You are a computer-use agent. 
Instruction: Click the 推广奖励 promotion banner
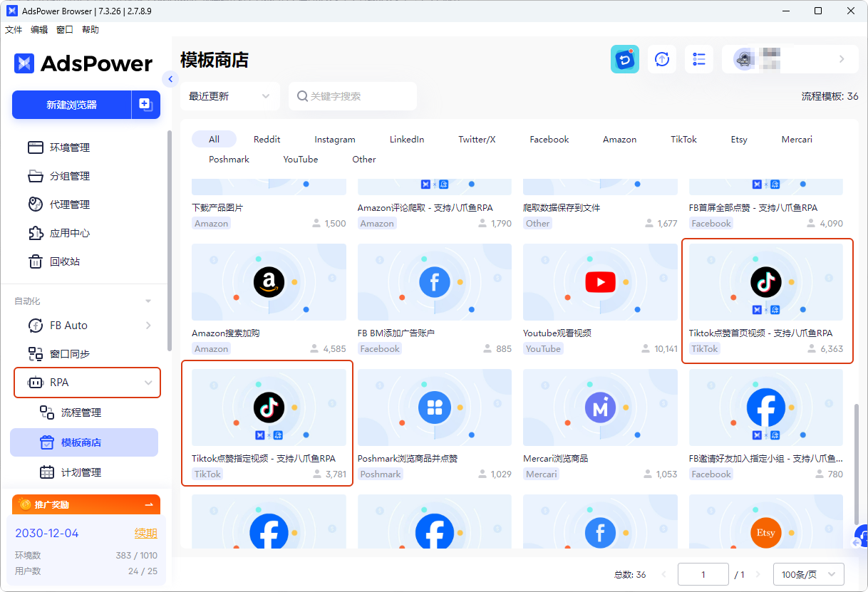click(86, 504)
